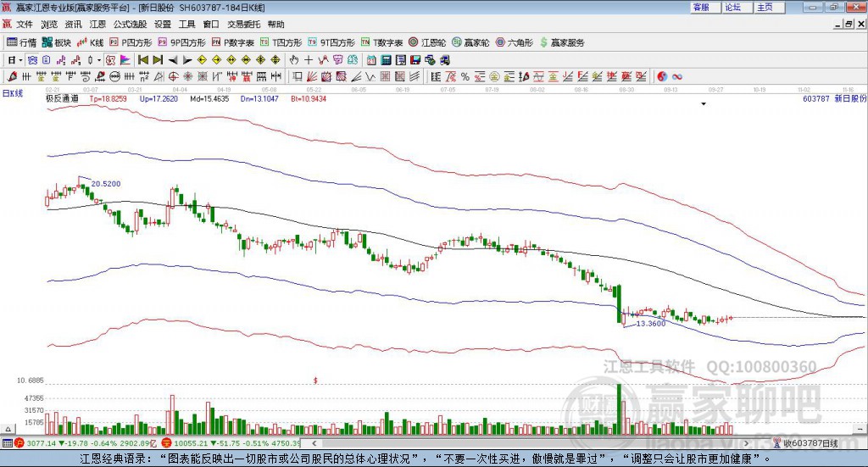Screen dimensions: 868x467
Task: Jump to last bar with skip-forward icon
Action: coord(158,60)
